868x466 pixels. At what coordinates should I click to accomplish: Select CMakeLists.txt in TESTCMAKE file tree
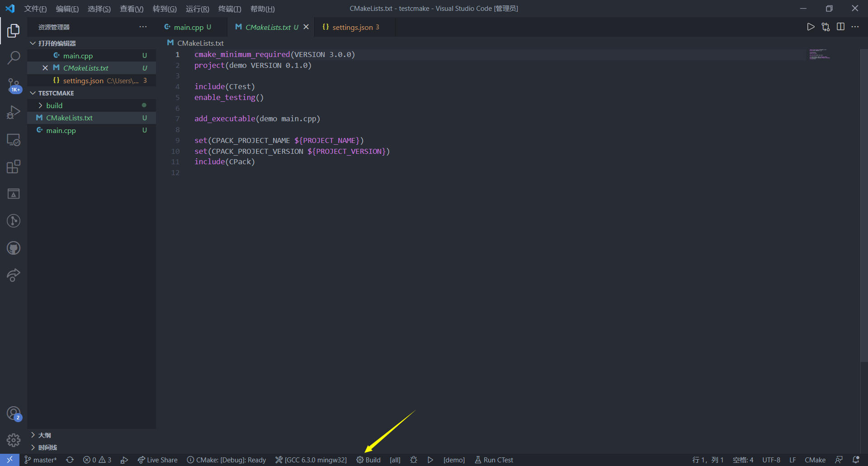[x=92, y=118]
